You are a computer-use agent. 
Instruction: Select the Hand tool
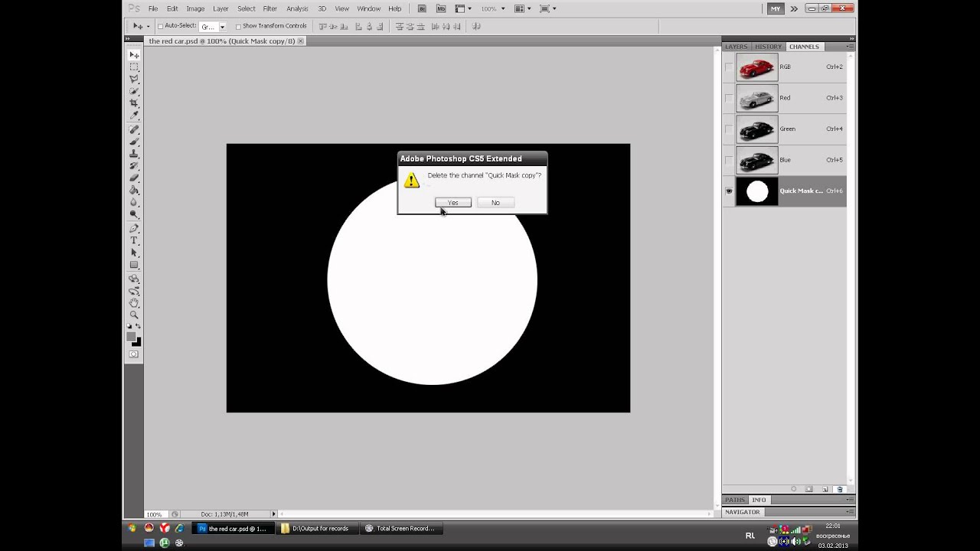[x=134, y=303]
